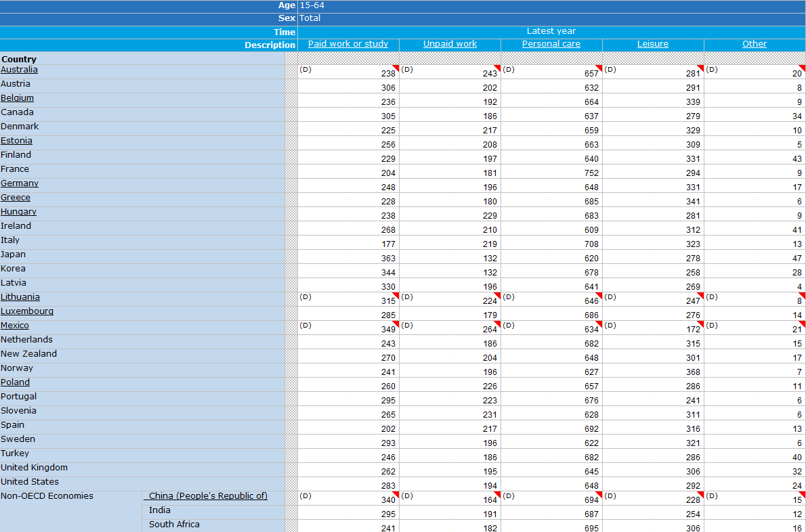
Task: Click the Other column header link
Action: pyautogui.click(x=755, y=44)
